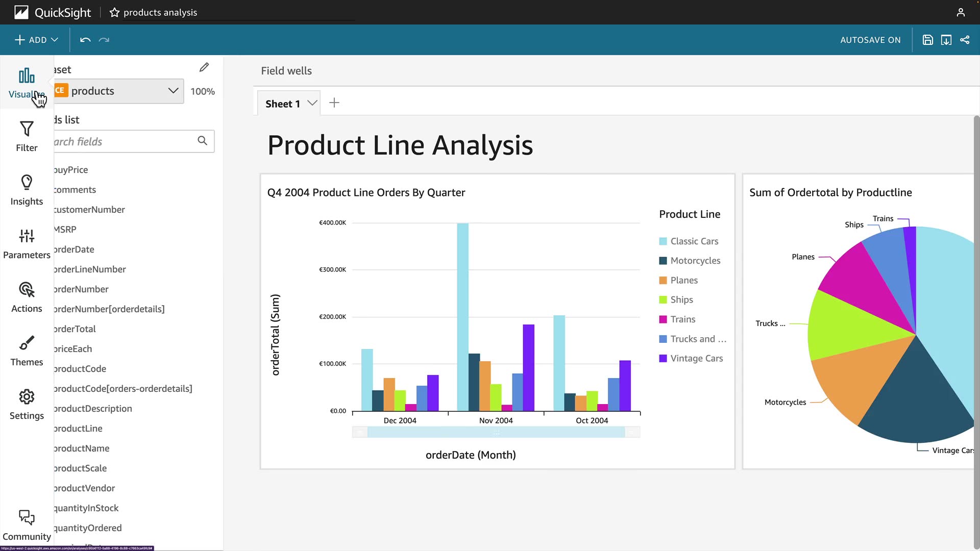Edit dataset with pencil icon
The image size is (980, 551).
(204, 67)
